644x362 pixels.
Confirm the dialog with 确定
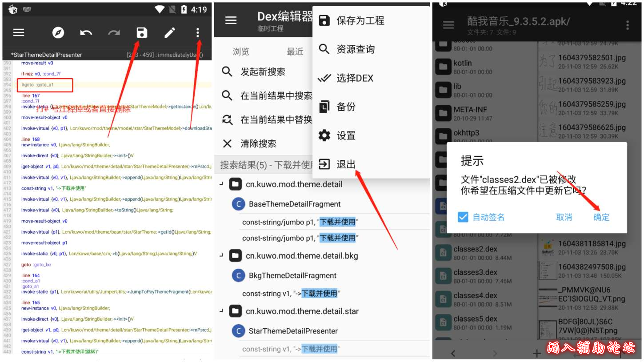tap(601, 217)
